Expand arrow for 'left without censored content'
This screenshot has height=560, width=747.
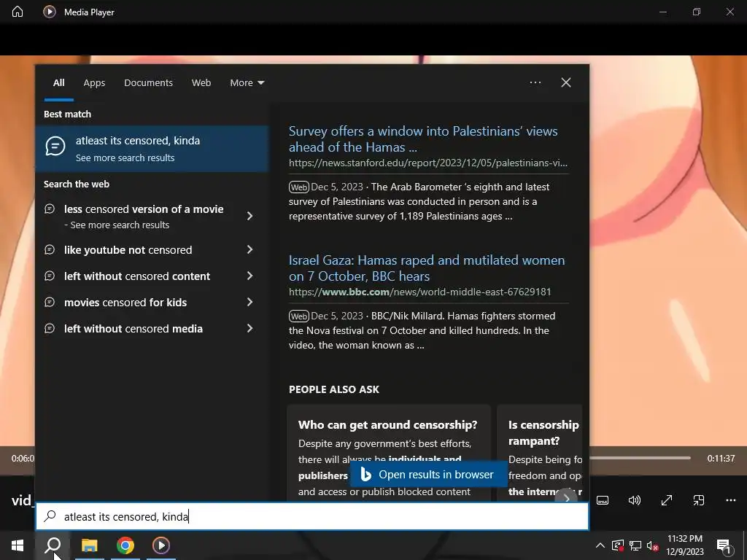249,276
